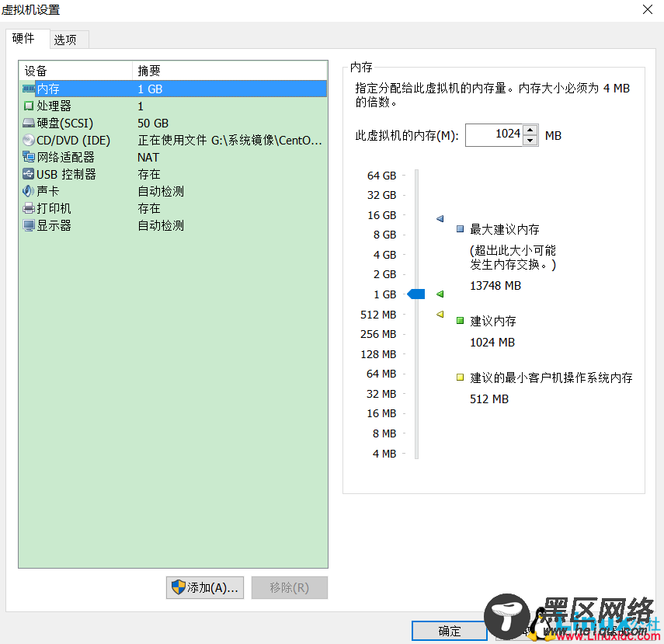Click the 8 GB slider scale label

pyautogui.click(x=384, y=235)
